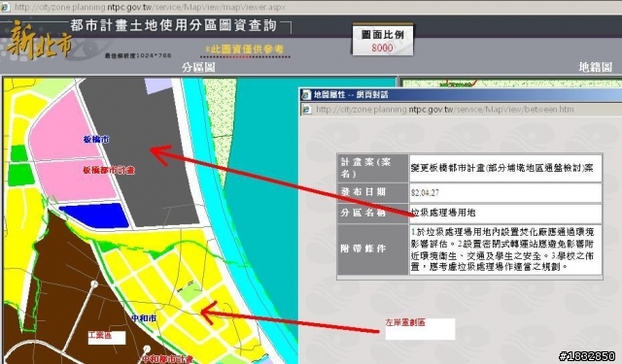Image resolution: width=622 pixels, height=364 pixels.
Task: Click the page icon beside dialog address
Action: 307,110
